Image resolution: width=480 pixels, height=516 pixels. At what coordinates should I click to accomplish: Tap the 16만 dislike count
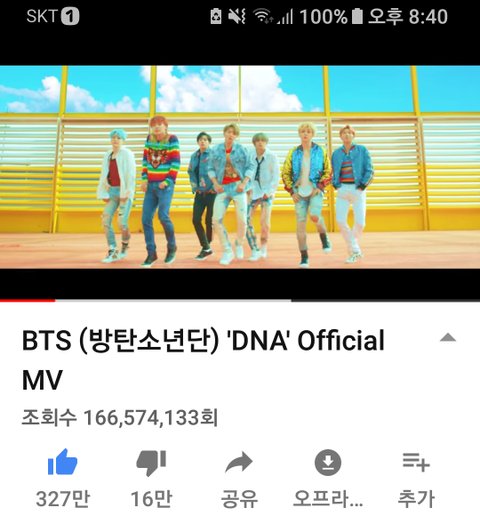point(151,499)
